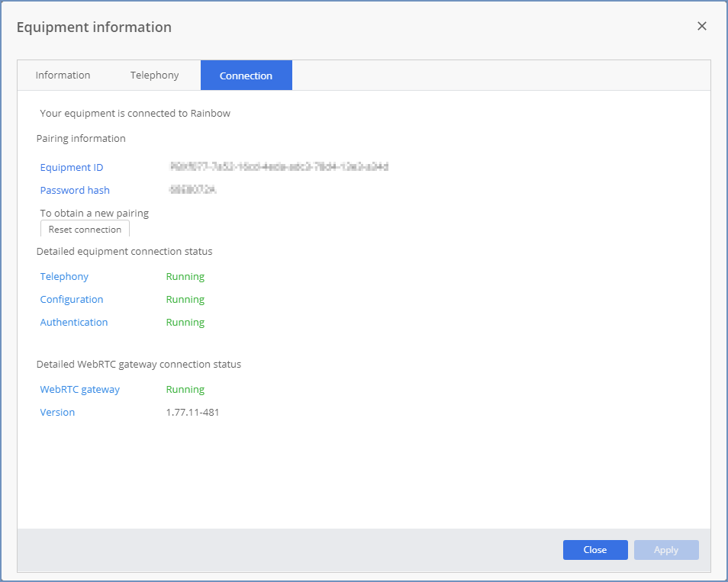This screenshot has width=728, height=582.
Task: Close the Equipment information dialog with X
Action: (701, 26)
